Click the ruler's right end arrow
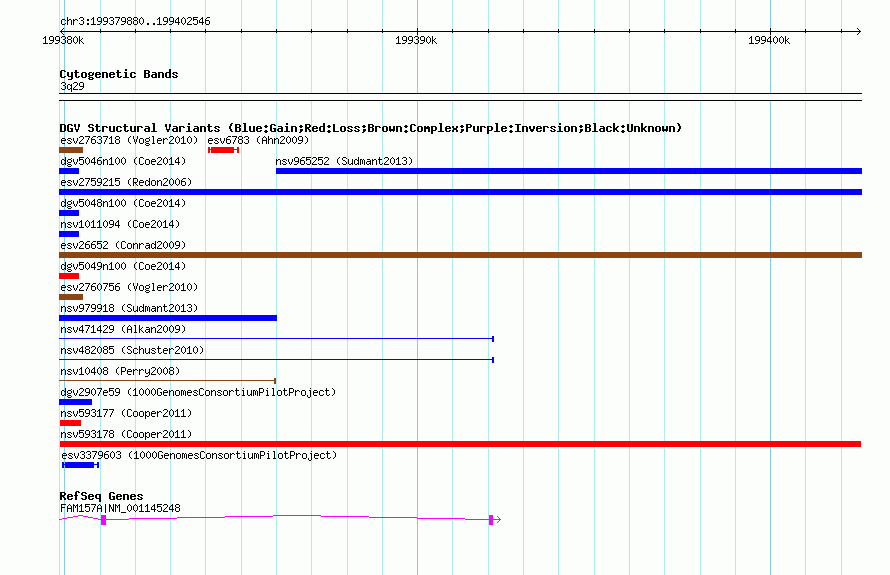The width and height of the screenshot is (890, 575). click(859, 31)
